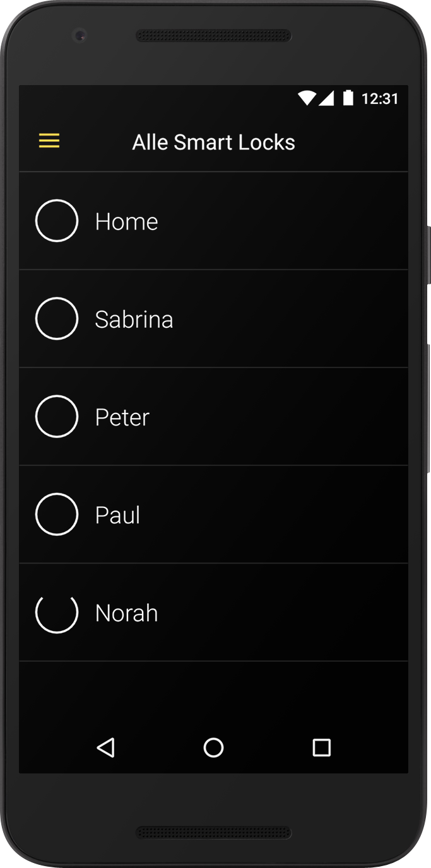Open the yellow hamburger menu
The image size is (431, 868).
point(49,141)
